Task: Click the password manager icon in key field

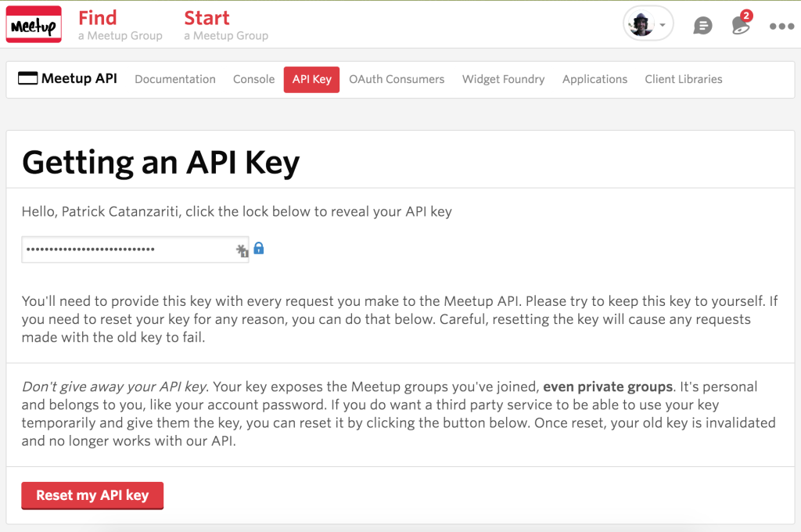Action: (242, 250)
